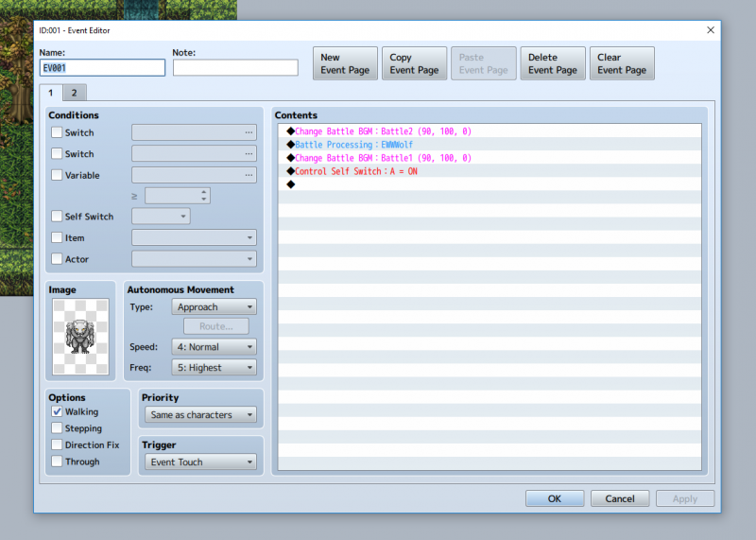Open the Actor condition dropdown
Viewport: 756px width, 540px height.
[194, 259]
